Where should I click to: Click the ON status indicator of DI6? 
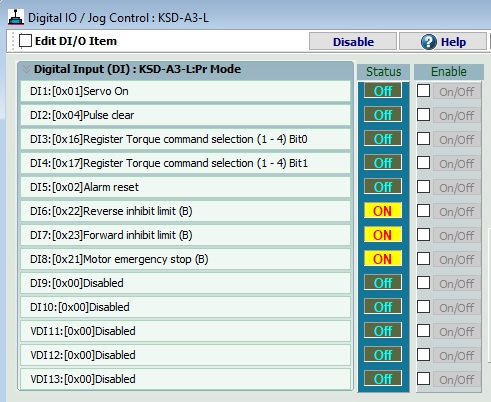(383, 211)
